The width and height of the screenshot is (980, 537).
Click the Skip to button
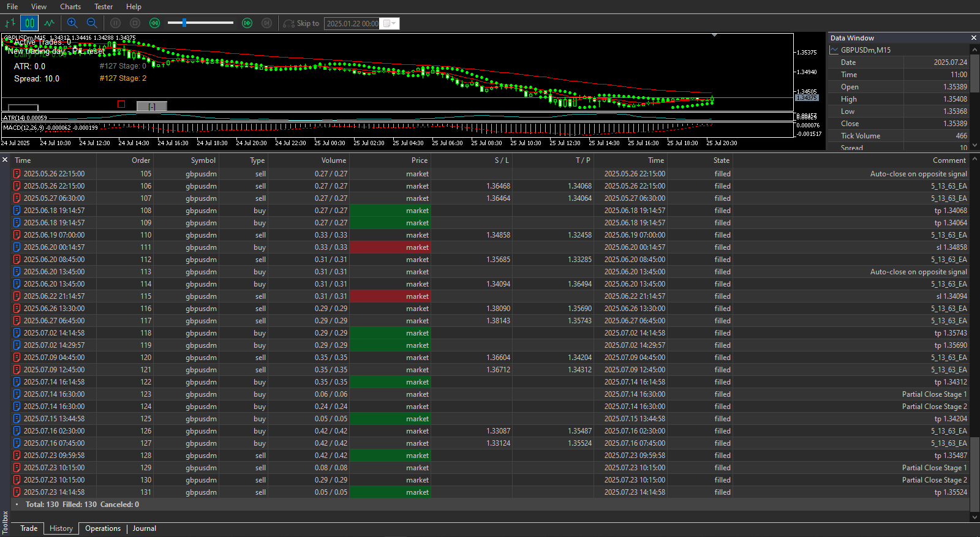pyautogui.click(x=301, y=23)
